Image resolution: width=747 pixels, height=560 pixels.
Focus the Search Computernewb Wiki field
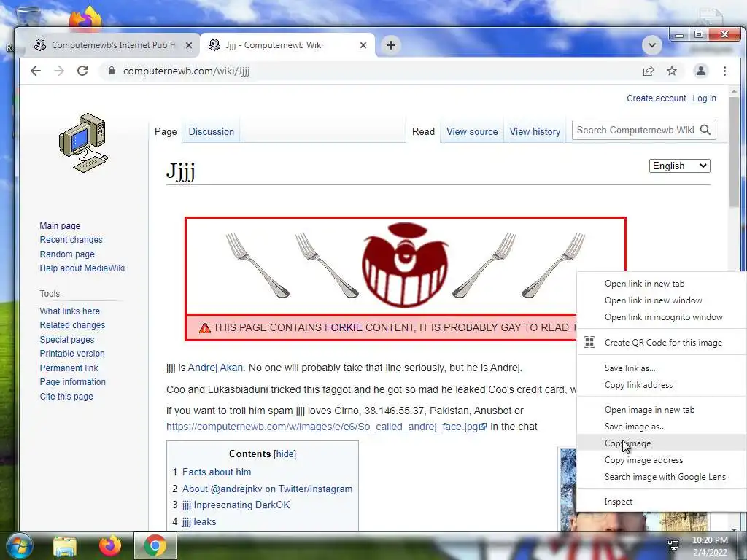point(635,130)
